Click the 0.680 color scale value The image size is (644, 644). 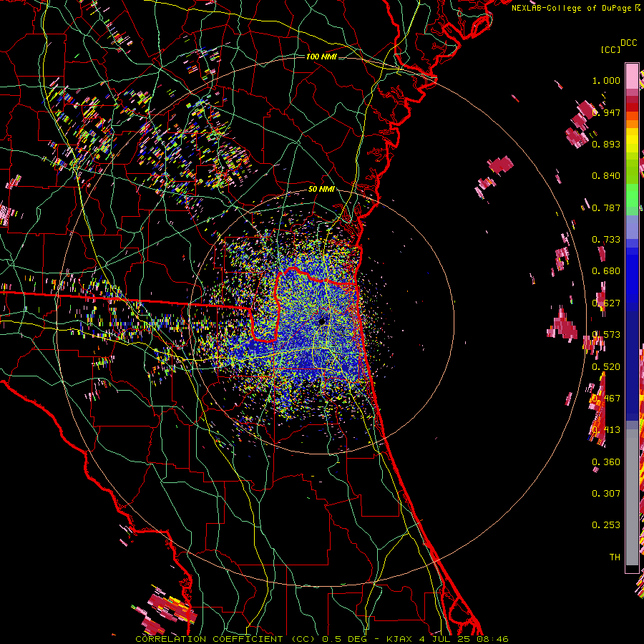606,271
